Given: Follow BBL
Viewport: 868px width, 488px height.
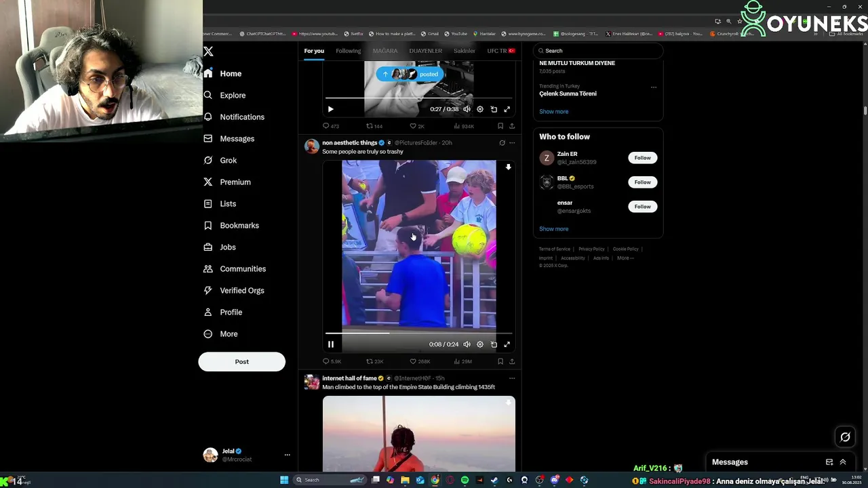Looking at the screenshot, I should (x=642, y=182).
